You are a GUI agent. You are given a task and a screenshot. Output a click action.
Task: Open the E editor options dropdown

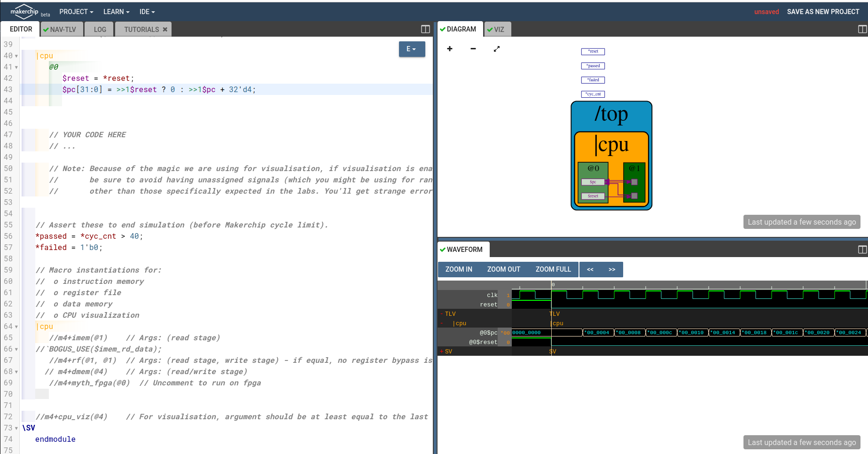pyautogui.click(x=412, y=49)
